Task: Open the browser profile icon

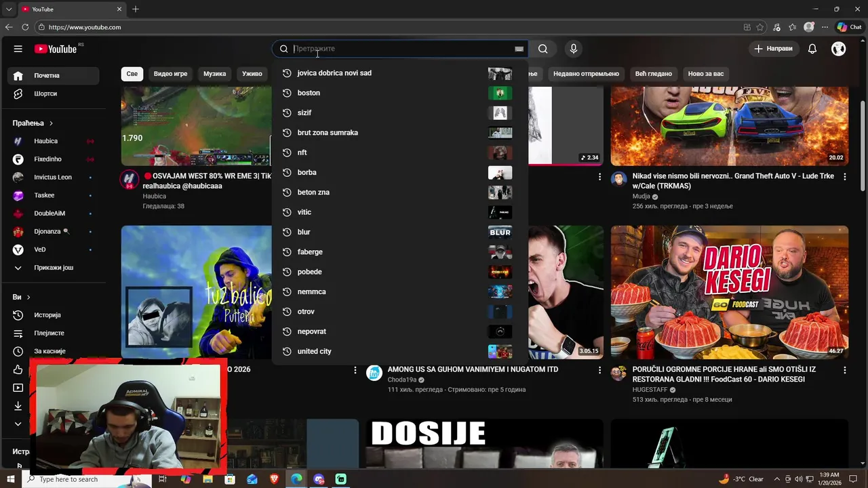Action: (x=809, y=27)
